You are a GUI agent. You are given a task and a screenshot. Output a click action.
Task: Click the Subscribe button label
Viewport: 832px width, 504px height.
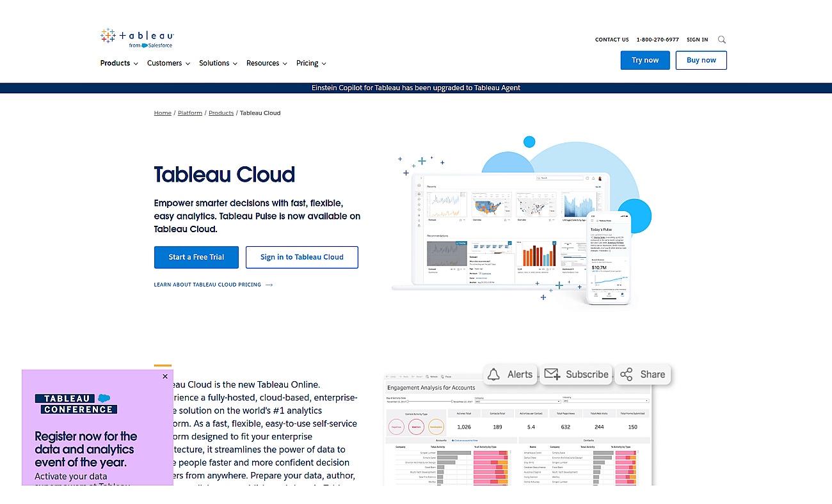pyautogui.click(x=587, y=375)
